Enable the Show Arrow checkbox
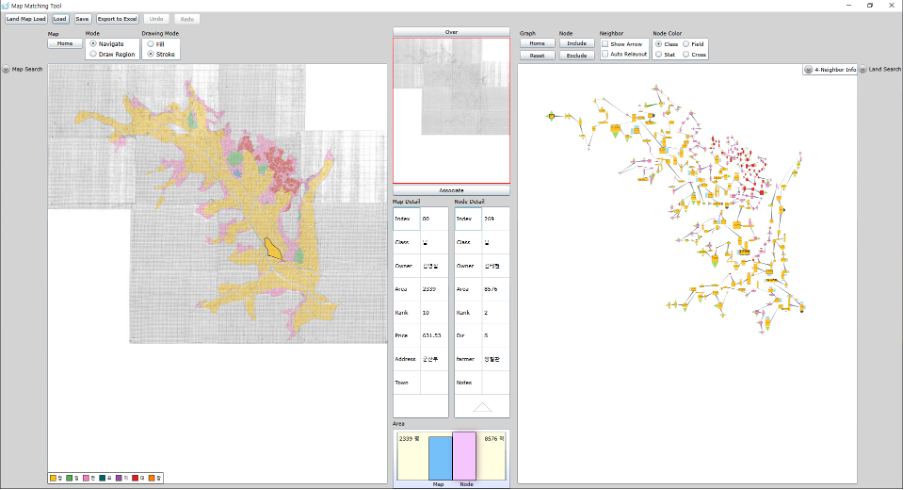 click(x=605, y=44)
